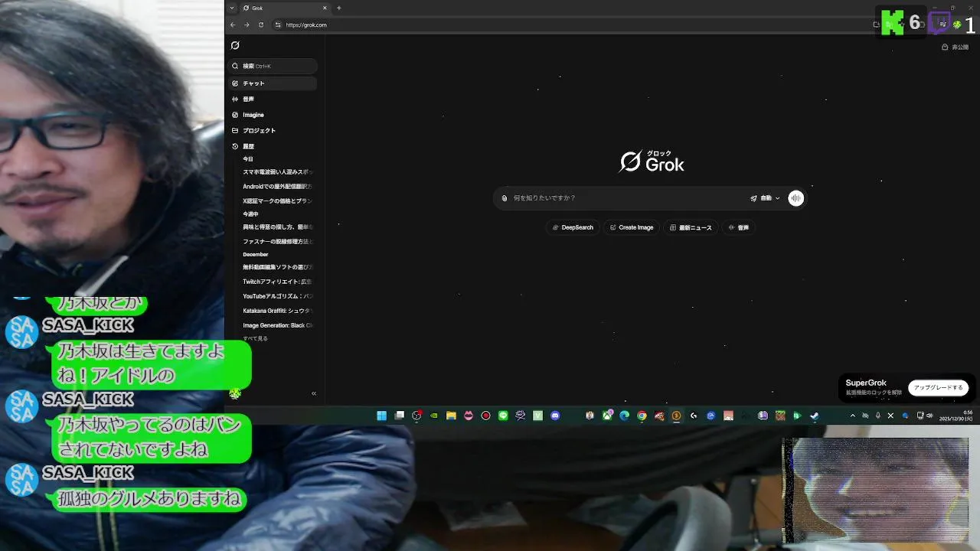980x551 pixels.
Task: Open File Explorer folder icon on taskbar
Action: 451,416
